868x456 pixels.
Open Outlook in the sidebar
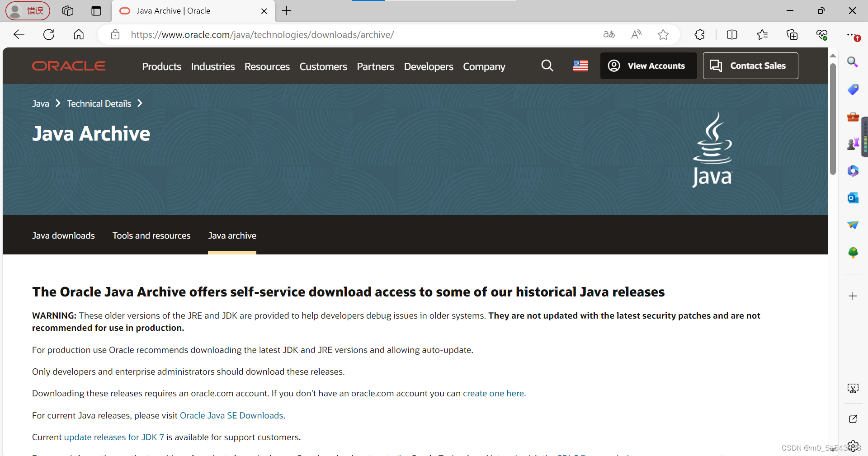tap(853, 198)
